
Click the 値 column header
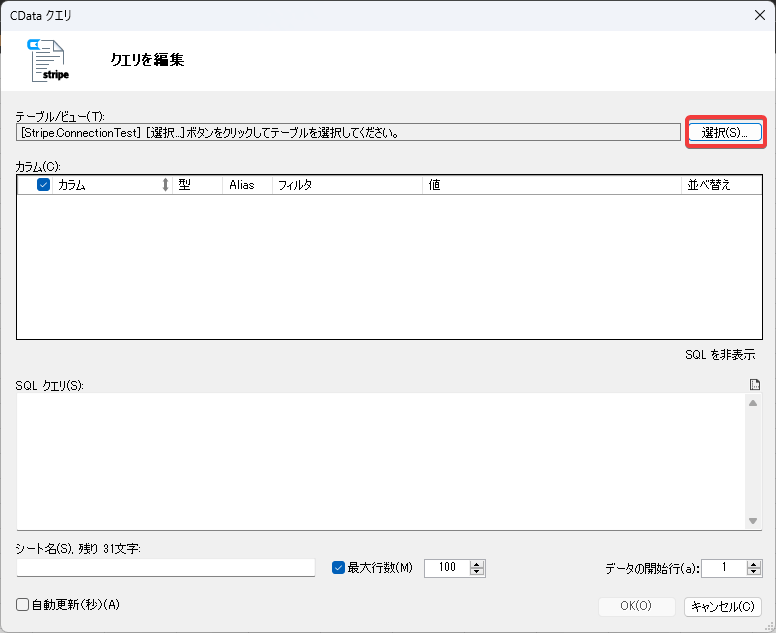pyautogui.click(x=552, y=185)
